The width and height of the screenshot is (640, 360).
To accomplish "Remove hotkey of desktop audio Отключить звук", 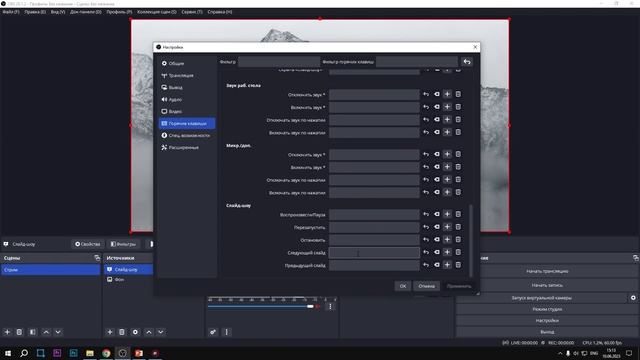I will (x=458, y=94).
